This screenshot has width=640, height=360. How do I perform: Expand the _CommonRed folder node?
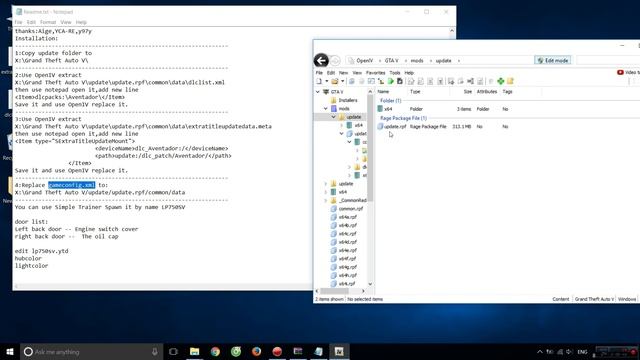326,200
